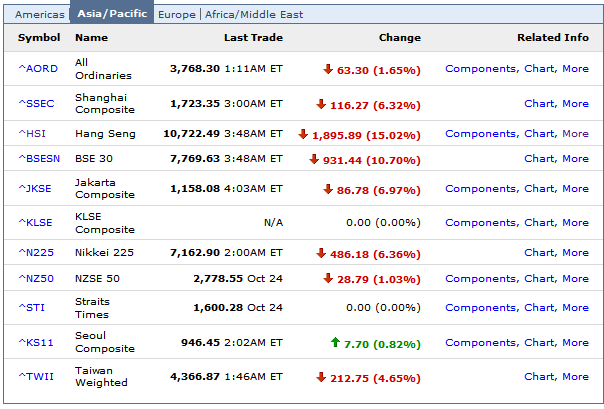The width and height of the screenshot is (604, 409).
Task: Click More for NZSE 50
Action: coord(575,278)
